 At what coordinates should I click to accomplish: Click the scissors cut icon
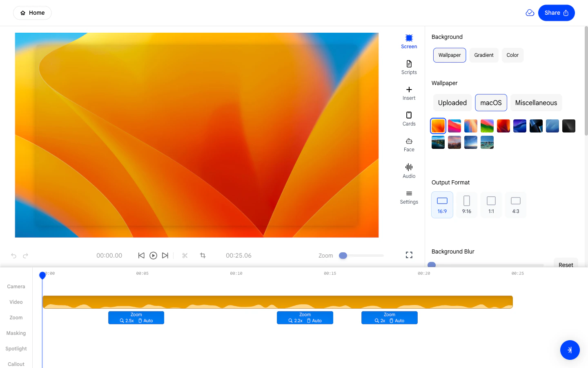pos(185,256)
